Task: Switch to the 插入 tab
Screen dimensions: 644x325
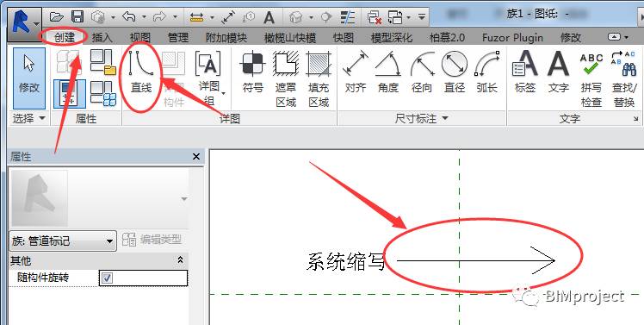Action: click(102, 38)
